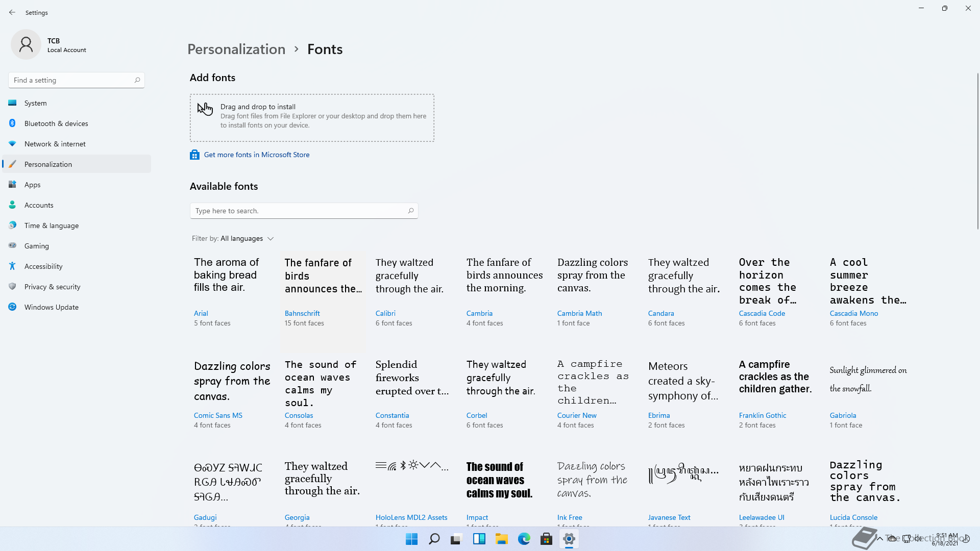Launch Microsoft Edge from the taskbar
Image resolution: width=980 pixels, height=551 pixels.
coord(524,539)
